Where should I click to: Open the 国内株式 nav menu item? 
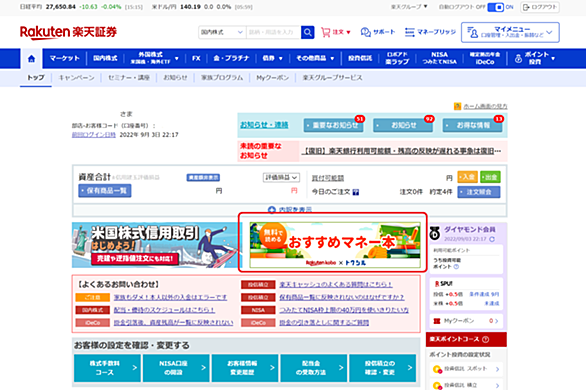[x=105, y=58]
